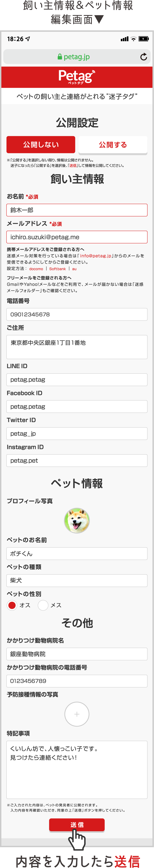This screenshot has height=868, width=154.
Task: Open the au setup link
Action: pyautogui.click(x=74, y=269)
